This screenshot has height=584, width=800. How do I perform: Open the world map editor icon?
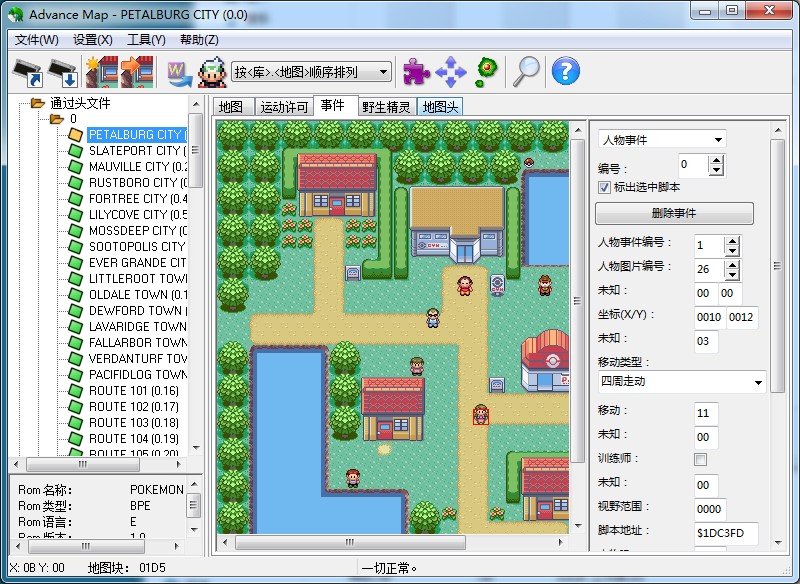[180, 73]
